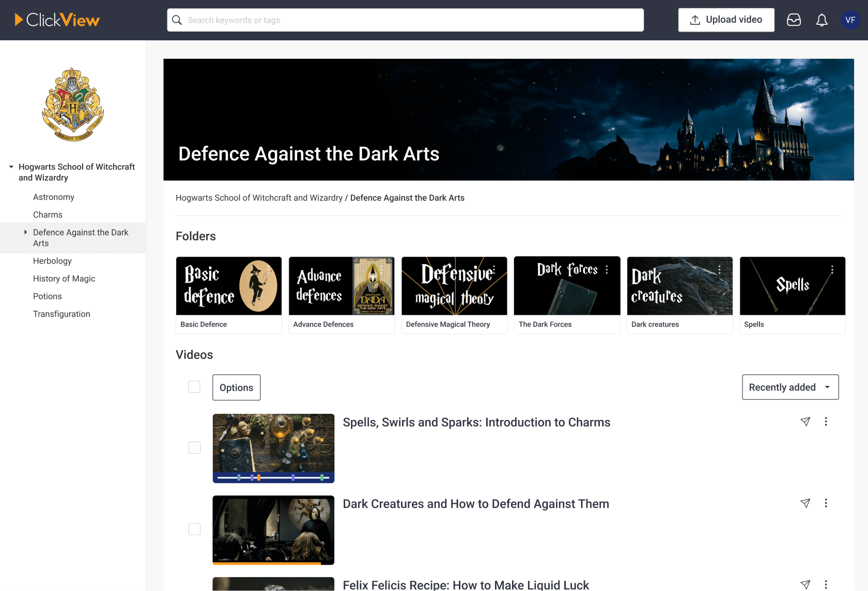Open the notifications bell
868x591 pixels.
coord(822,20)
